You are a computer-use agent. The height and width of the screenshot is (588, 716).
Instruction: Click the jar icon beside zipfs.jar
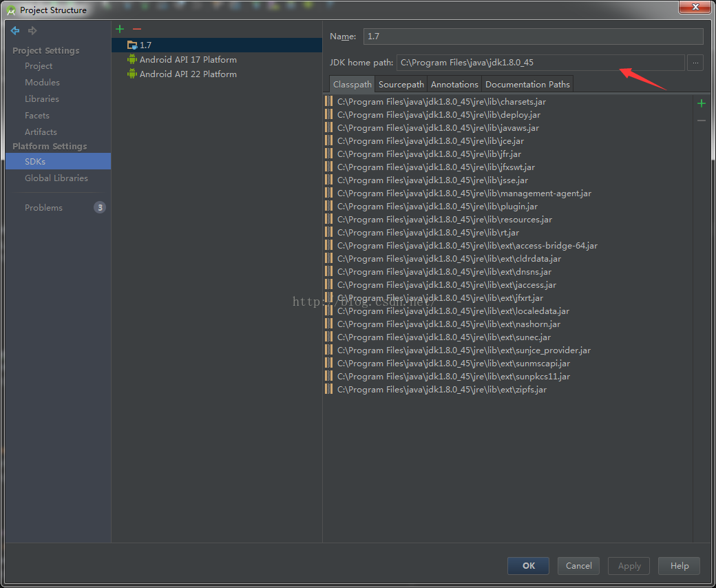329,390
